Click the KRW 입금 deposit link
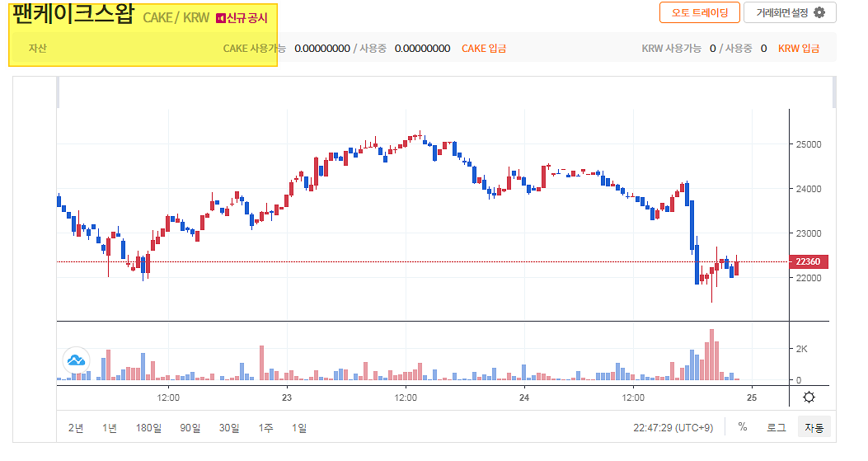 pos(799,48)
